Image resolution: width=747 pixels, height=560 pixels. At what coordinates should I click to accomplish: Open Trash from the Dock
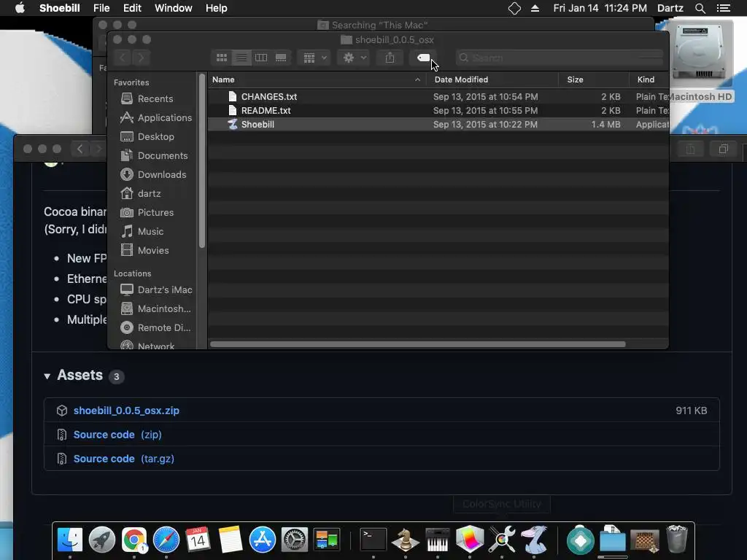click(x=677, y=540)
